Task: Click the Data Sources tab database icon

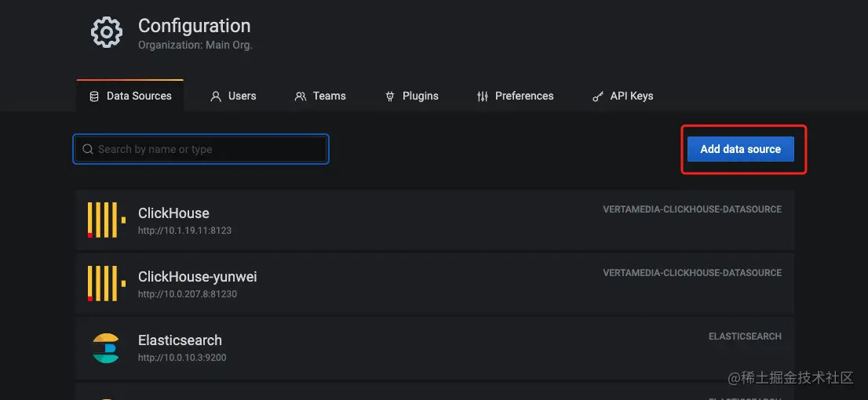Action: tap(94, 96)
